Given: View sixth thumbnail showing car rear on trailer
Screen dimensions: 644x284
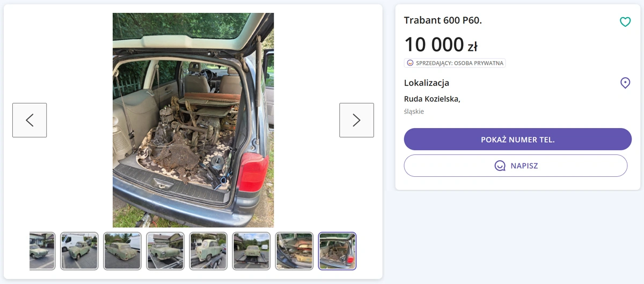Looking at the screenshot, I should click(x=251, y=251).
